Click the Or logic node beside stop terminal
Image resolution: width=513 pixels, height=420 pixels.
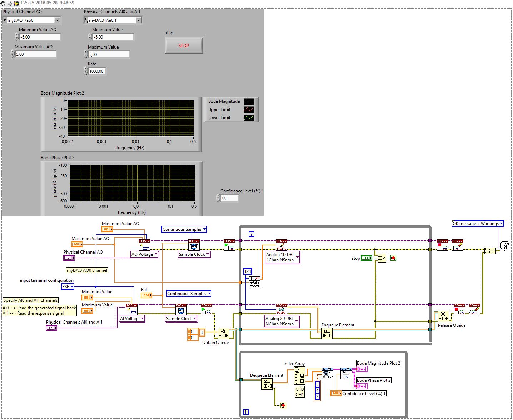[x=382, y=258]
